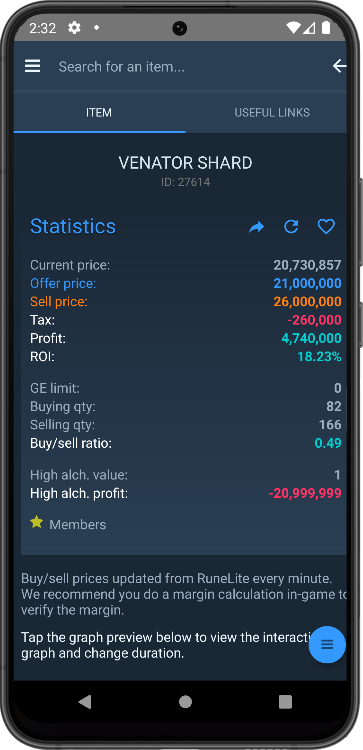This screenshot has width=363, height=750.
Task: Tap the Android back navigation button
Action: 85,702
